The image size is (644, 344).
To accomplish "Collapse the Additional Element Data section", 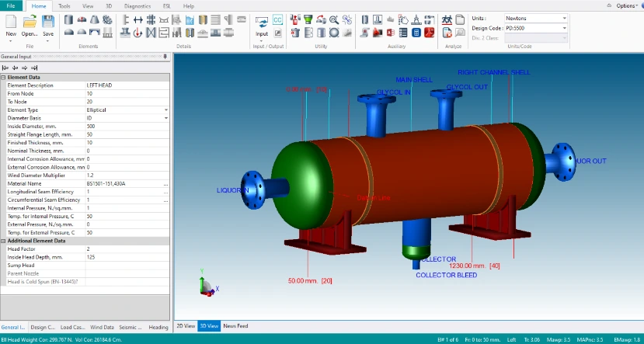I will 3,241.
